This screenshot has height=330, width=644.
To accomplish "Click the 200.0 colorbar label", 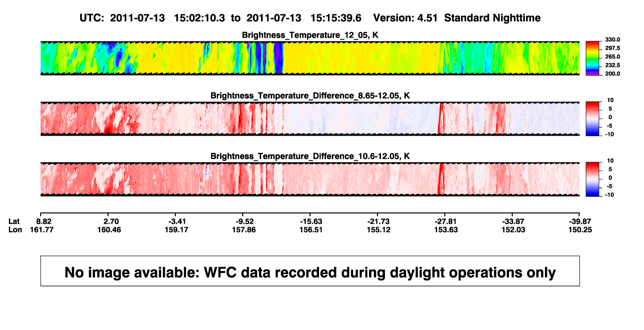I will pyautogui.click(x=612, y=74).
